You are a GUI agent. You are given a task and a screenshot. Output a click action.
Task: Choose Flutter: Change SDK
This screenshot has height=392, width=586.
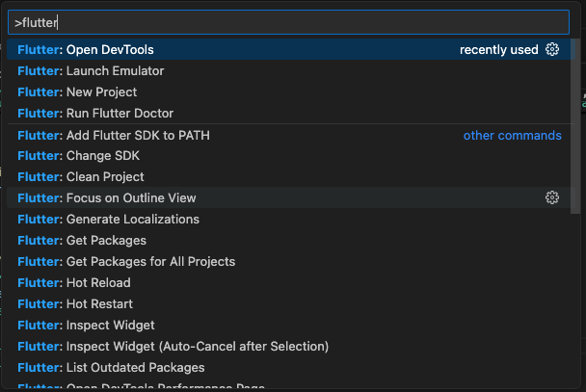tap(291, 155)
